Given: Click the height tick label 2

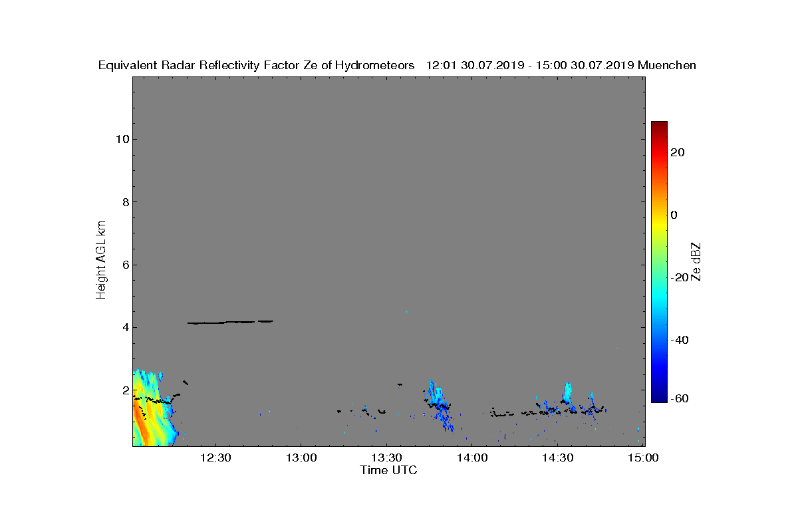Looking at the screenshot, I should coord(124,390).
